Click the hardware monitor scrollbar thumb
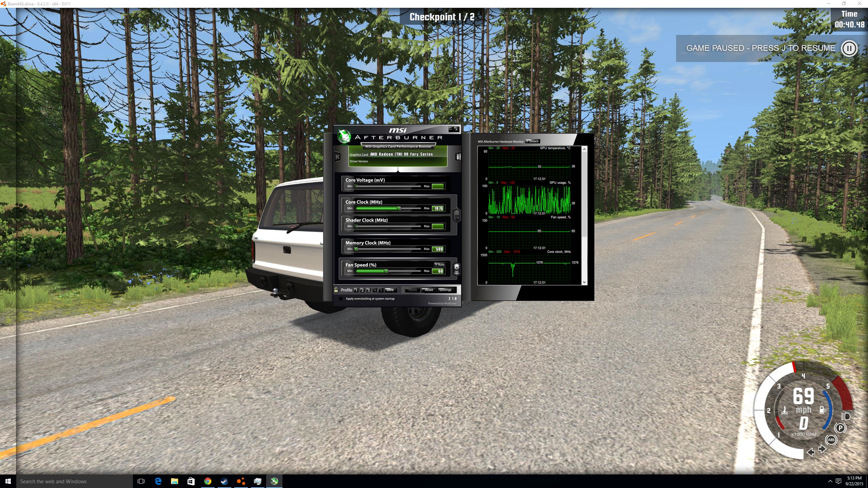Viewport: 868px width, 488px height. (x=584, y=195)
